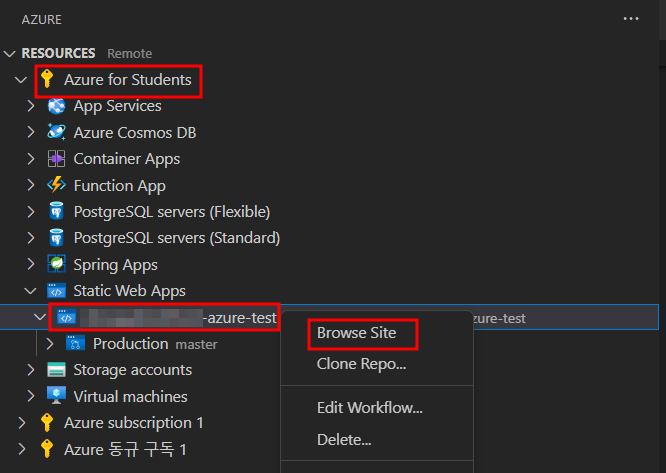Click the Function App lightning icon
The image size is (666, 473).
tap(56, 185)
